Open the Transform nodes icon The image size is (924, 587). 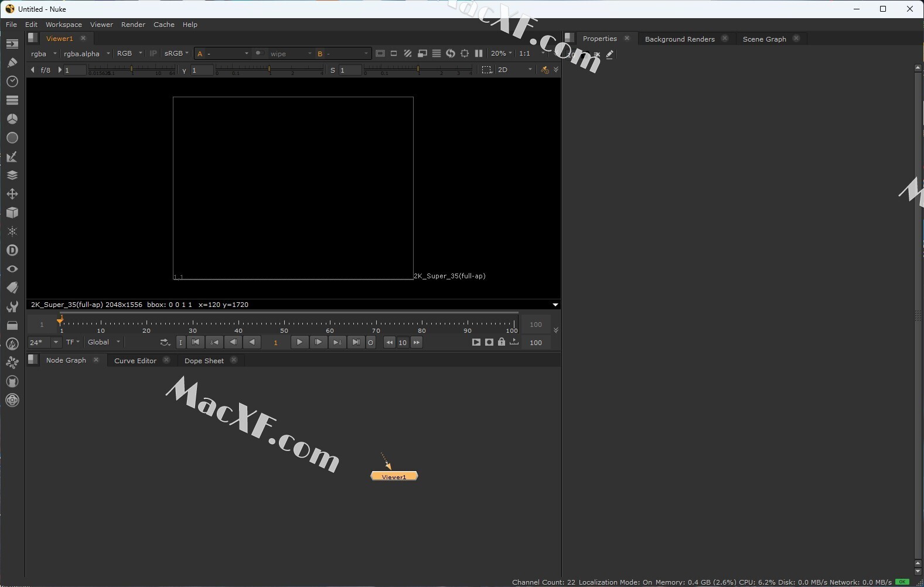[12, 194]
